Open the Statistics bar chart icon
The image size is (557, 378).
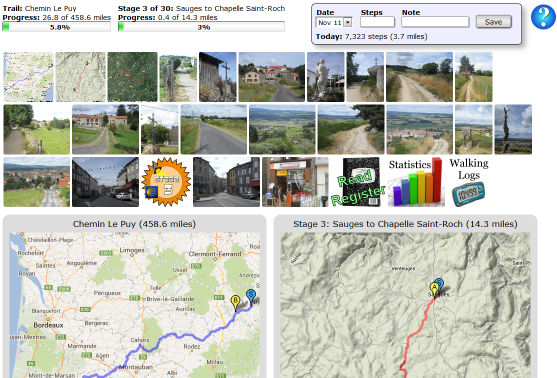pos(416,182)
